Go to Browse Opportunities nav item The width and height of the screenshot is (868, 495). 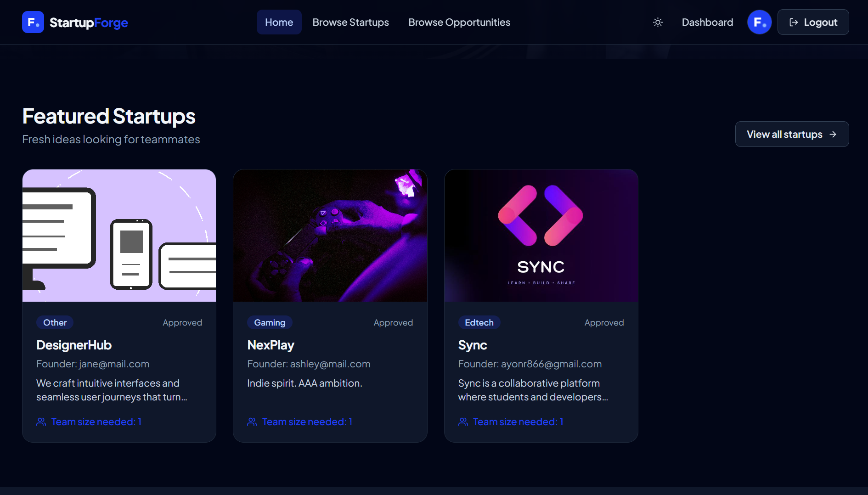click(459, 22)
